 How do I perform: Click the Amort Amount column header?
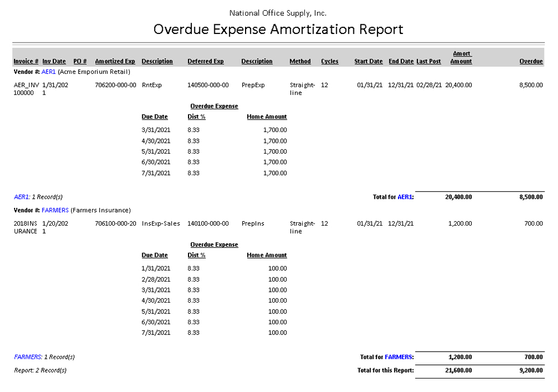[461, 58]
